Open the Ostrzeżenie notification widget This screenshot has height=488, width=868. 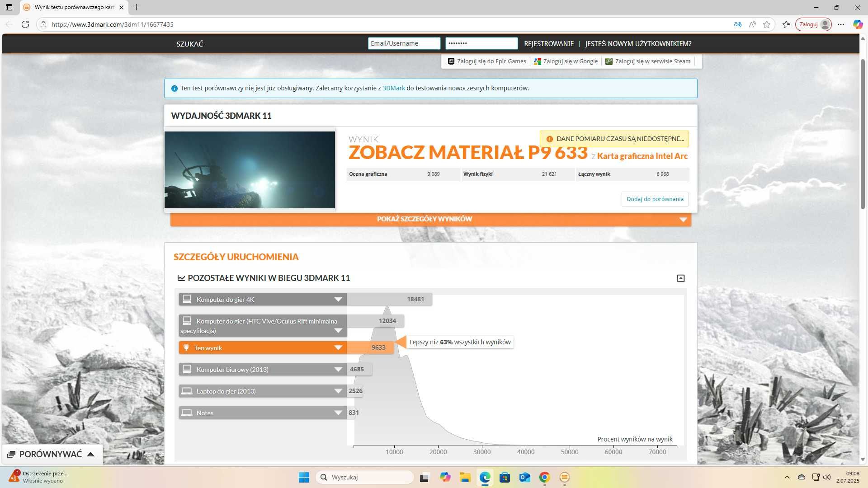pos(39,477)
